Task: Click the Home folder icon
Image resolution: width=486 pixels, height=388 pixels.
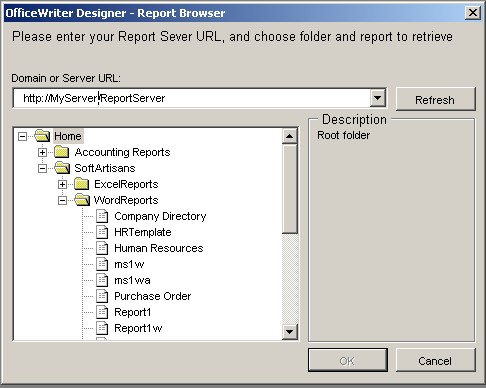Action: (42, 136)
